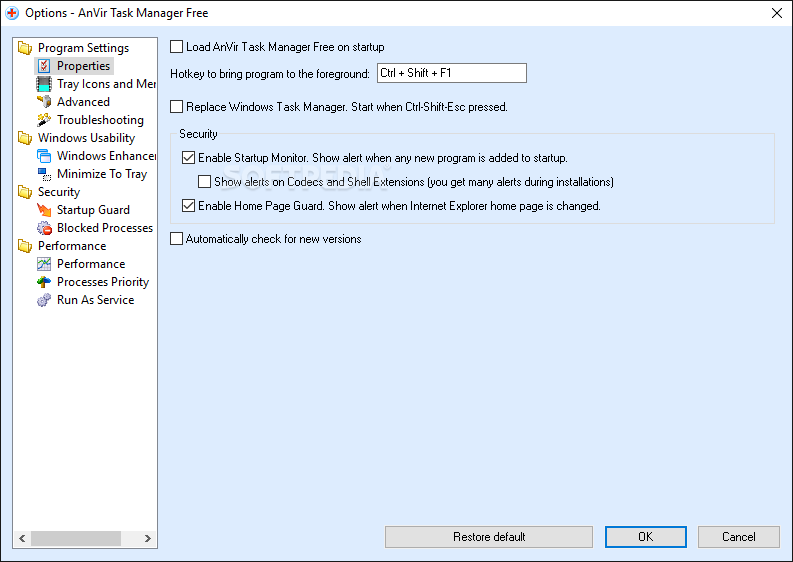Click the Performance group folder icon
The height and width of the screenshot is (562, 793).
[25, 246]
